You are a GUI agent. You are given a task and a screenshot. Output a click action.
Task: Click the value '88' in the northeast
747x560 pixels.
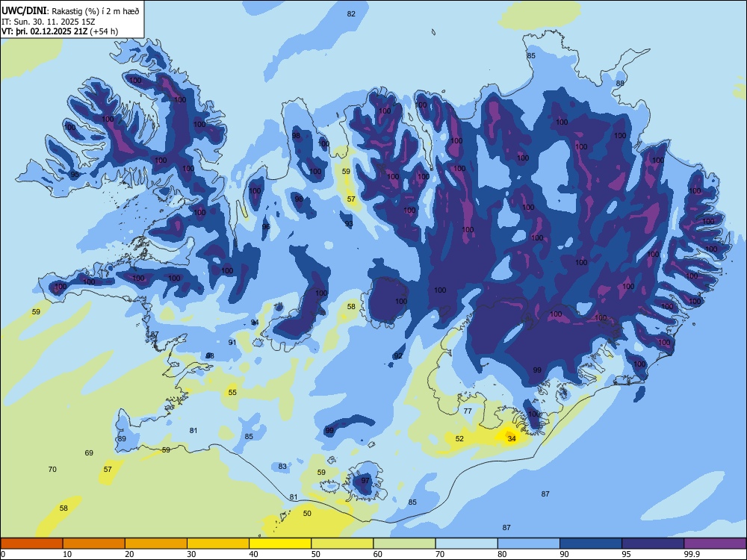(620, 84)
